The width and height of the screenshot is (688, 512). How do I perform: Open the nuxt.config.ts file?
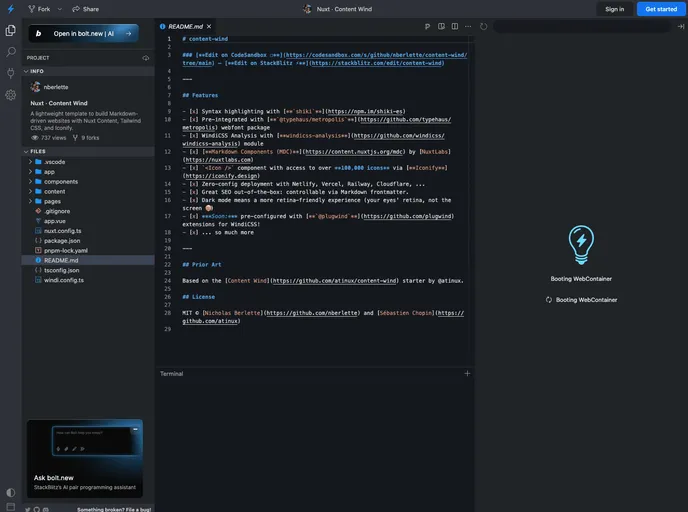[88, 231]
